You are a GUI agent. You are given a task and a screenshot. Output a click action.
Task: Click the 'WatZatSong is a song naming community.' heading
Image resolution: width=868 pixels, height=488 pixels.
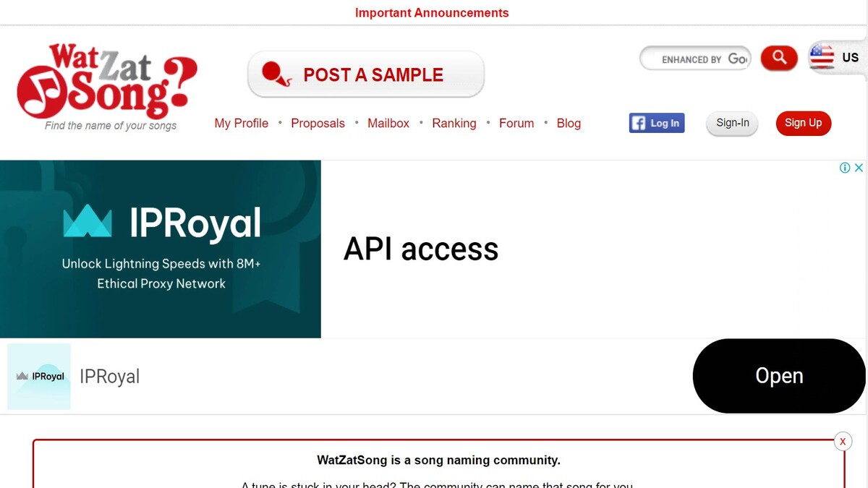[x=438, y=461]
